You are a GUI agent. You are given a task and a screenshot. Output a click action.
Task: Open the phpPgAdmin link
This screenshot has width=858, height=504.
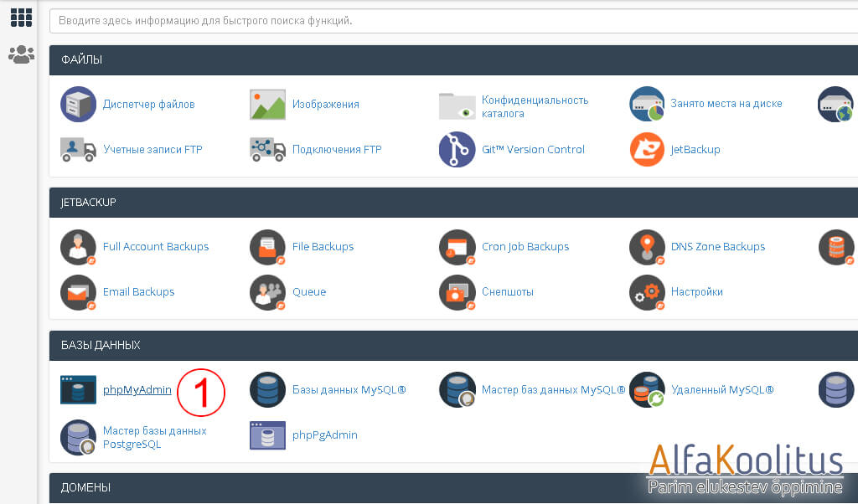point(324,435)
